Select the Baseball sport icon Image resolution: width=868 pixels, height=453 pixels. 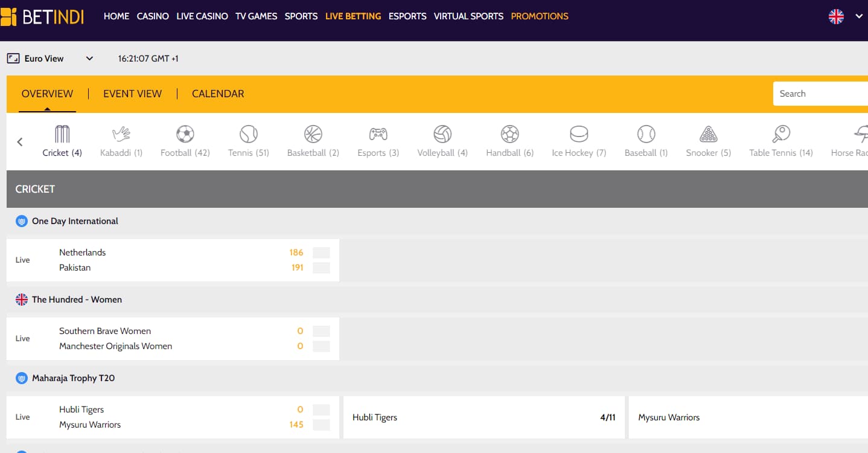click(x=646, y=133)
